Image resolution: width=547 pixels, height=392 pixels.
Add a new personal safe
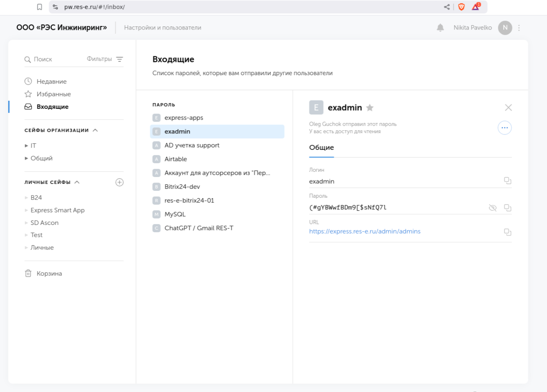pyautogui.click(x=119, y=182)
